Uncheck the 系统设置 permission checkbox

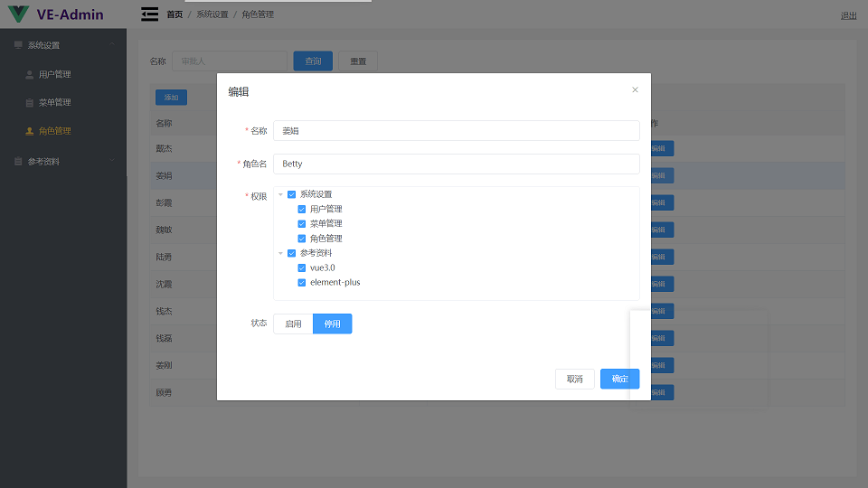tap(292, 194)
